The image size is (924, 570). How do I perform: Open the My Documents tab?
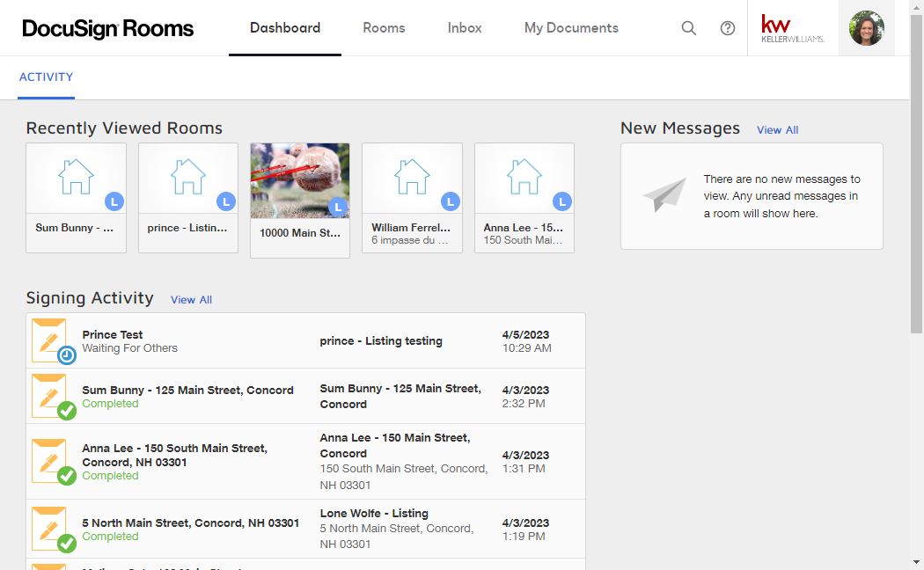[572, 27]
